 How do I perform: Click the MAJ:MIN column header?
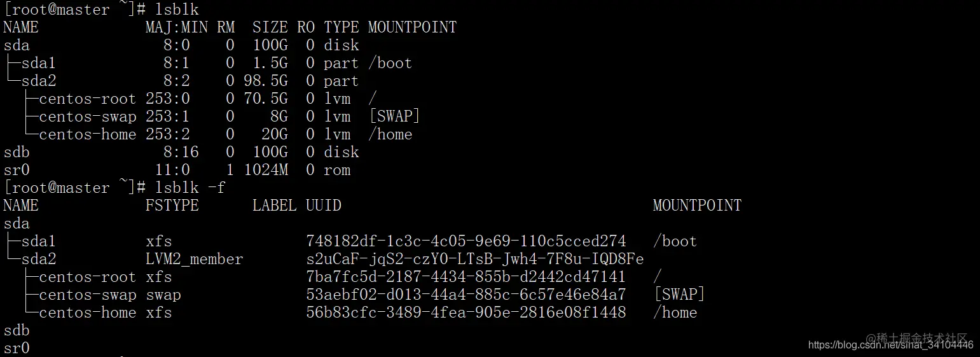[x=176, y=27]
